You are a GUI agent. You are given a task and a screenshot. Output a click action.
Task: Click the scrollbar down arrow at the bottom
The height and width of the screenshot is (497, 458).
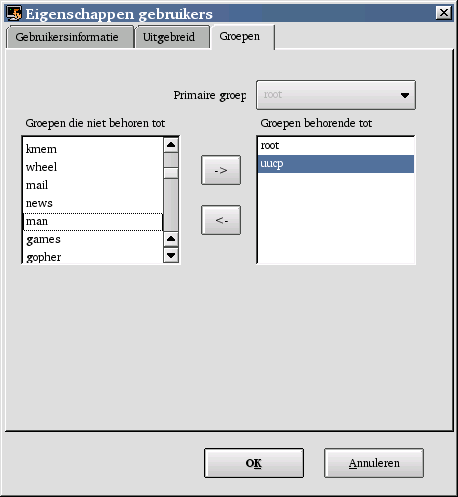pyautogui.click(x=171, y=255)
